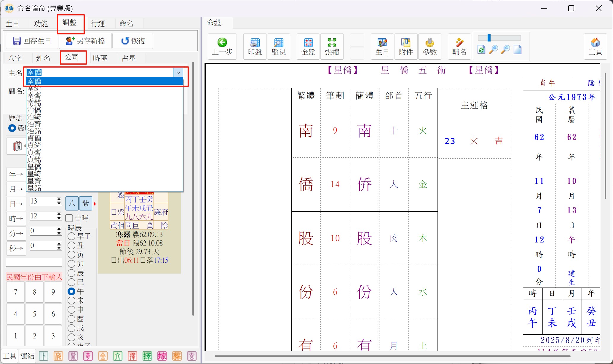Enable the 吉時 checkbox

click(x=69, y=218)
